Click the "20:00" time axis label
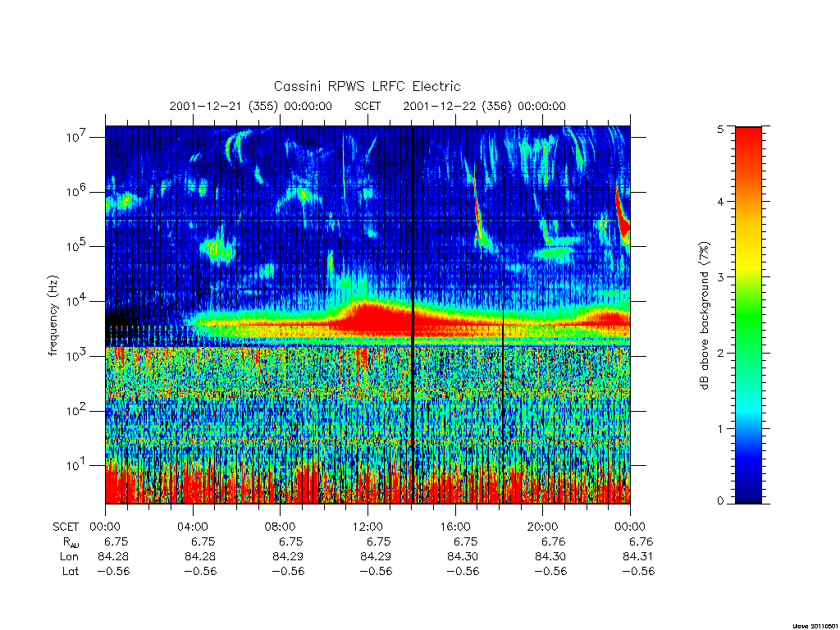The image size is (840, 630). [542, 527]
